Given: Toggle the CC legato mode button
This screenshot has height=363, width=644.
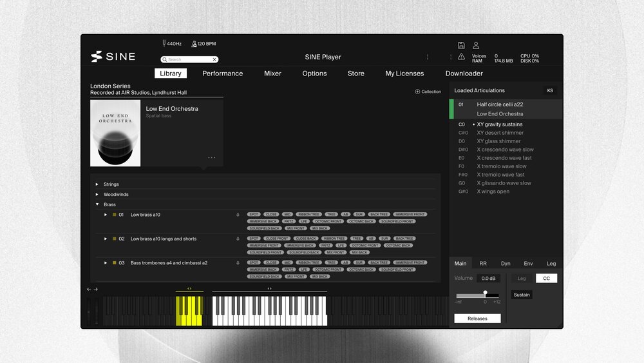Looking at the screenshot, I should click(547, 279).
